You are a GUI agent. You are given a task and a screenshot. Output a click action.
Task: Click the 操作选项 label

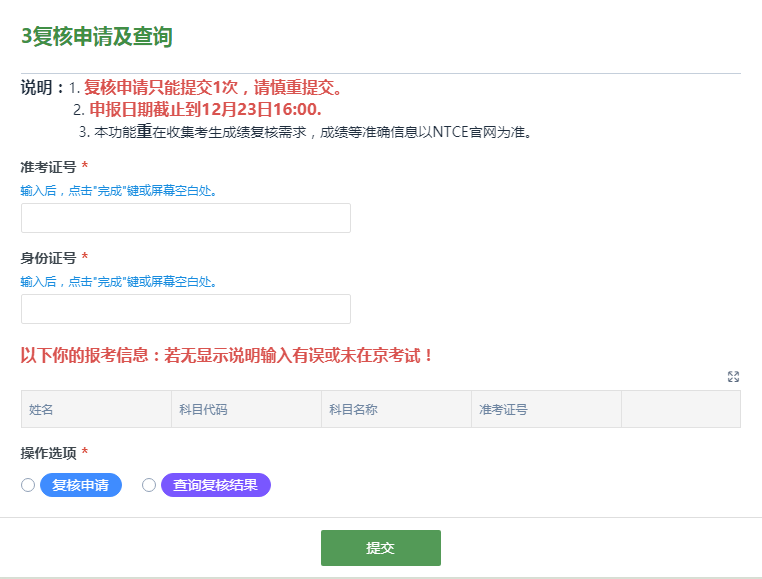pos(48,453)
